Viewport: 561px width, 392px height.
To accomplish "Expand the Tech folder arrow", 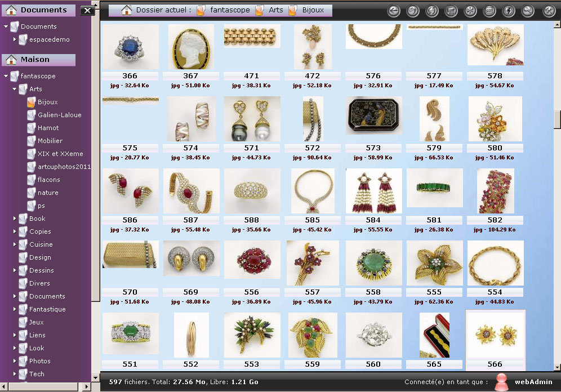I will [x=15, y=374].
